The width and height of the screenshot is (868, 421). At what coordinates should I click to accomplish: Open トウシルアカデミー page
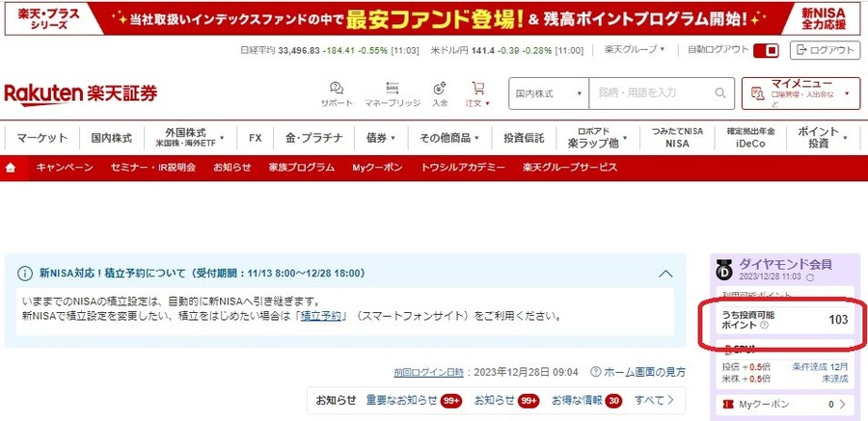point(463,168)
